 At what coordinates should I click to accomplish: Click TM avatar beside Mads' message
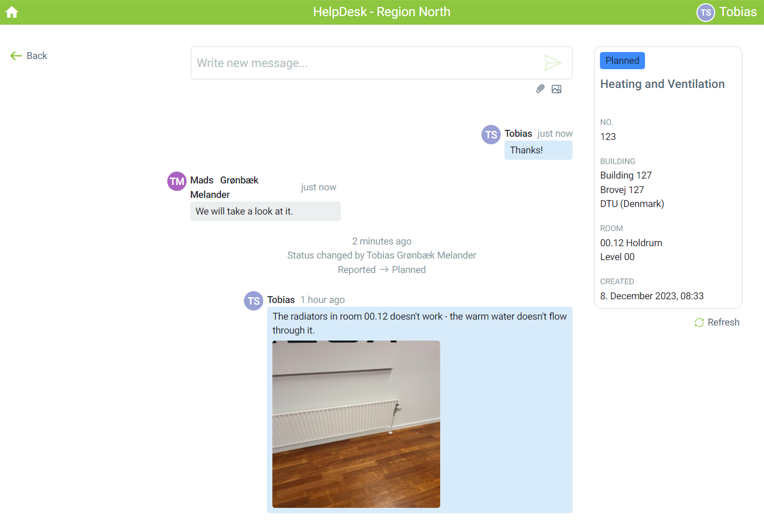coord(177,181)
